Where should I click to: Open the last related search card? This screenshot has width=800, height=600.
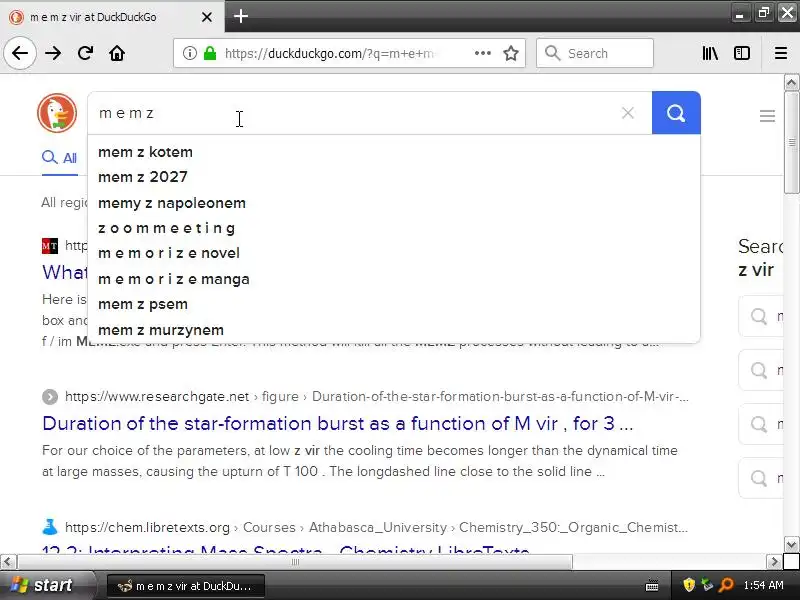tap(761, 478)
